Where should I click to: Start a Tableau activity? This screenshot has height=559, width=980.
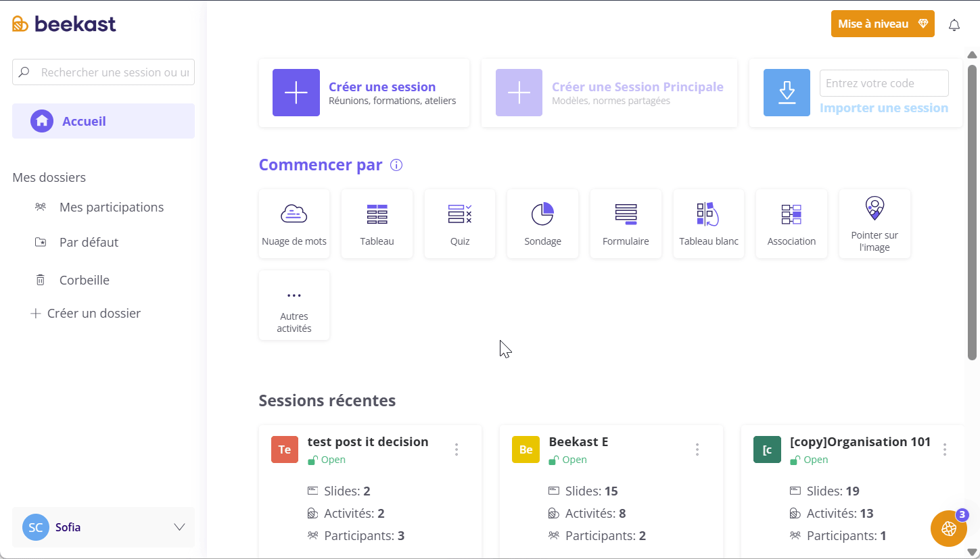377,224
